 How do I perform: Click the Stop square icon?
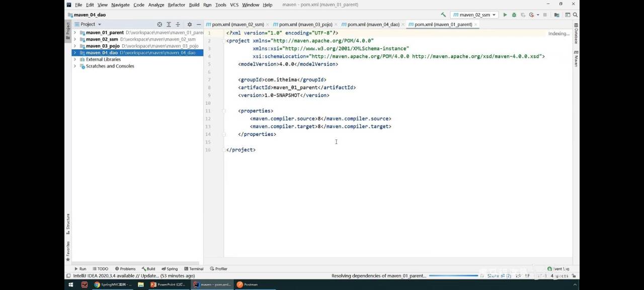(545, 15)
